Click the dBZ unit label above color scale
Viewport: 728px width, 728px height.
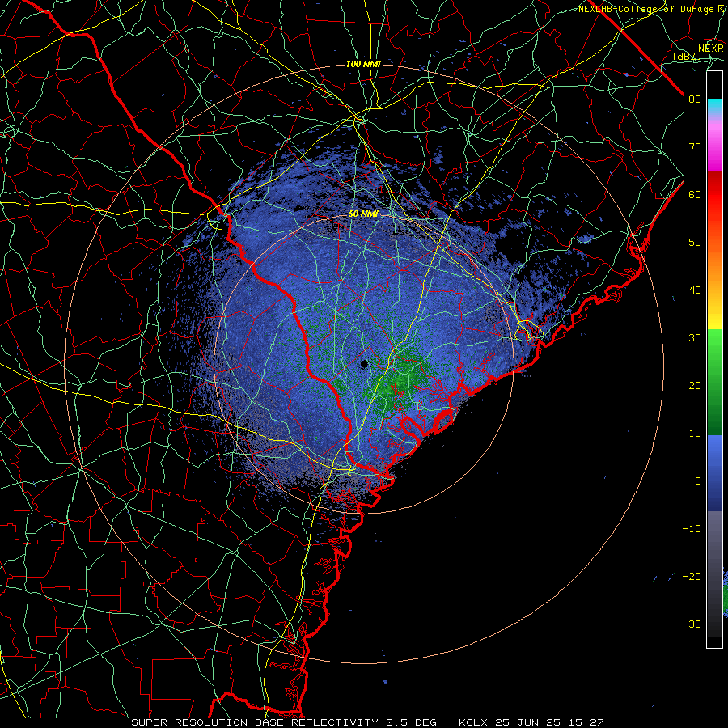[688, 56]
